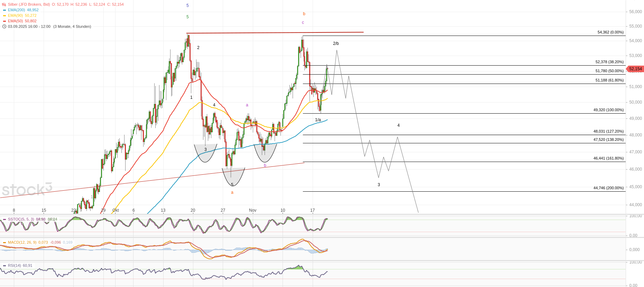
Task: Select the SSTOC(5, 5, 3) indicator label
Action: point(21,219)
